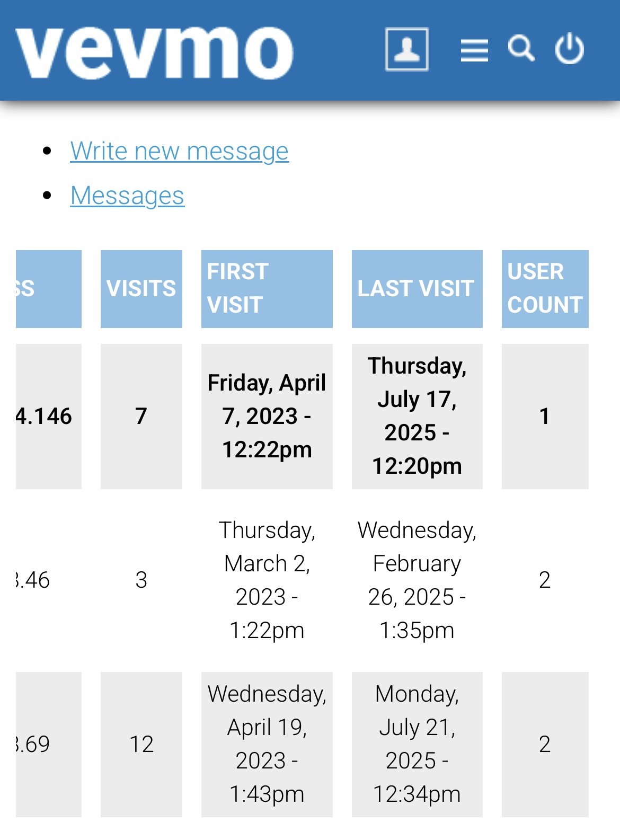
Task: Click Thursday, March 2, 2023 first visit cell
Action: (267, 580)
